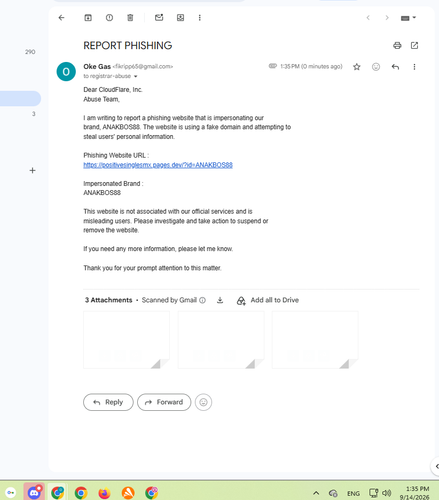Screen dimensions: 439x500
Task: Click Add all to Drive
Action: coord(268,300)
